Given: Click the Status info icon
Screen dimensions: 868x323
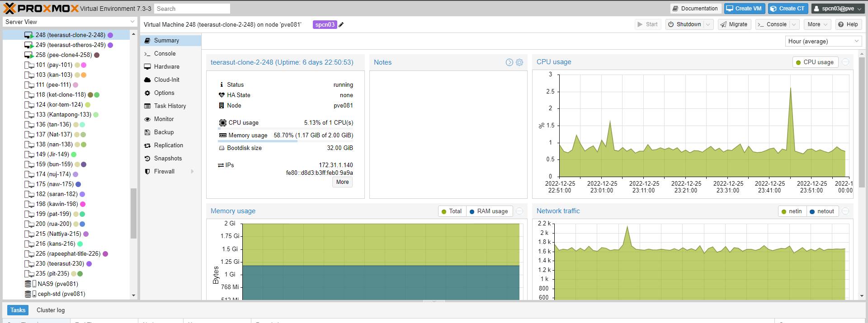Looking at the screenshot, I should click(222, 84).
